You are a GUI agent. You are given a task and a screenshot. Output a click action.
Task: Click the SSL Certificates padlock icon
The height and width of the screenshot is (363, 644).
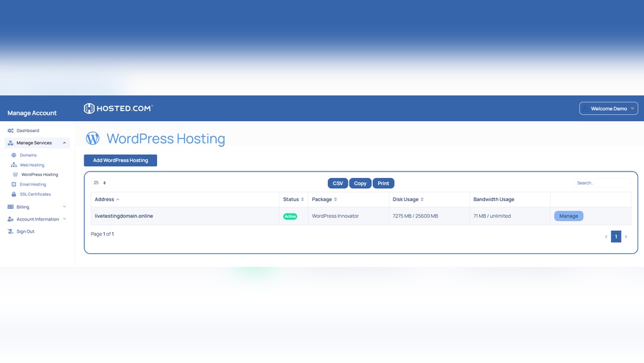[14, 194]
